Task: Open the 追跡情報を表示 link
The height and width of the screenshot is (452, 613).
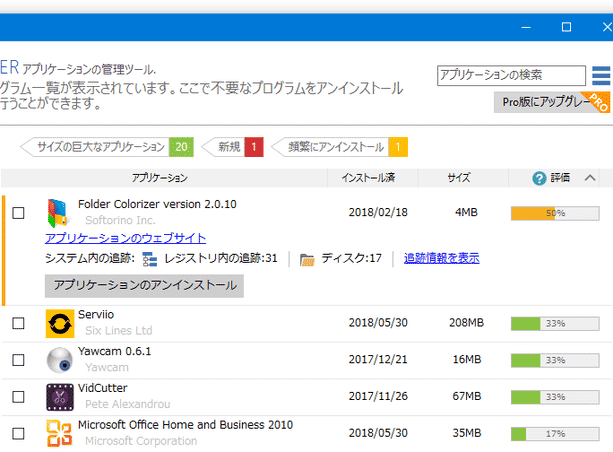Action: [x=441, y=258]
